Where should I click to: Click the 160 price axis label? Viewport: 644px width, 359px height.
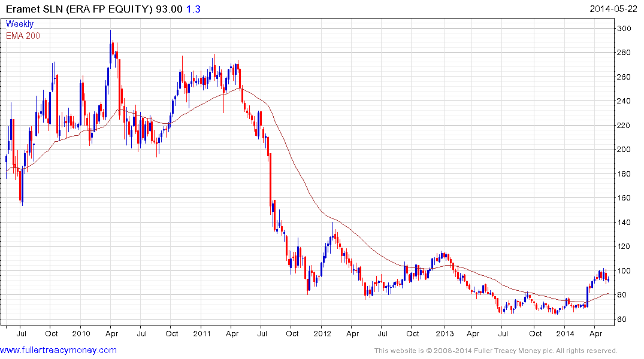click(624, 198)
